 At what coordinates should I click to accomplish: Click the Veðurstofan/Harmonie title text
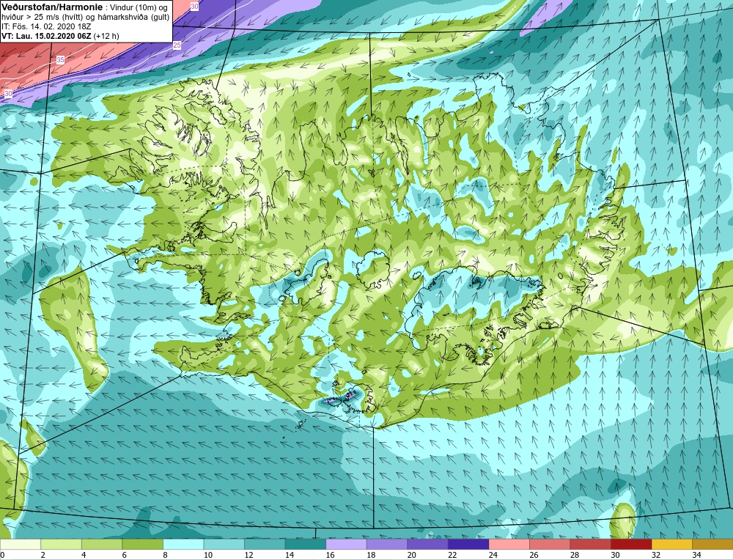coord(51,7)
